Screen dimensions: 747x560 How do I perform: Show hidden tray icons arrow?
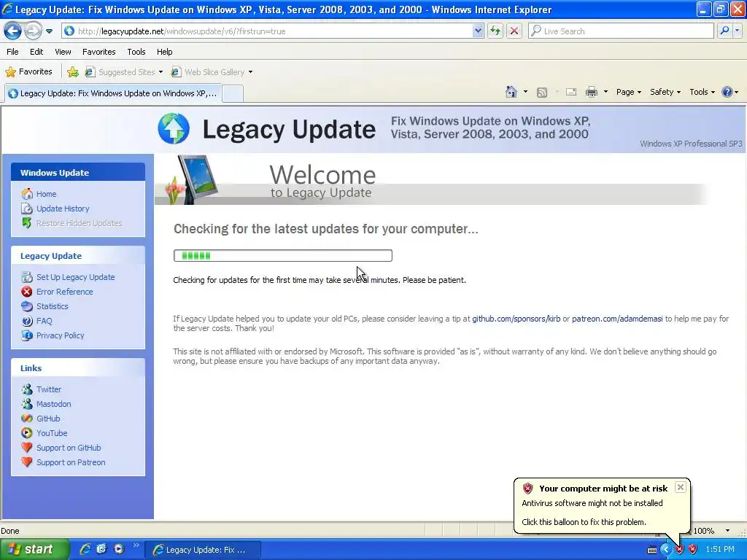[665, 550]
